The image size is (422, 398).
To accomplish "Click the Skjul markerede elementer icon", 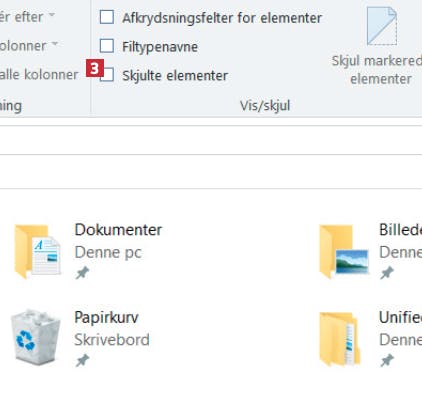I will pyautogui.click(x=382, y=26).
